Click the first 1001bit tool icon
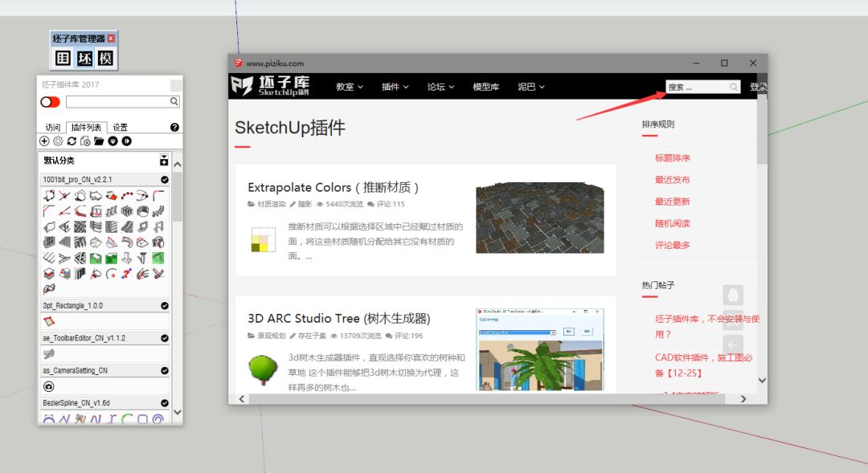This screenshot has height=473, width=868. (x=49, y=196)
